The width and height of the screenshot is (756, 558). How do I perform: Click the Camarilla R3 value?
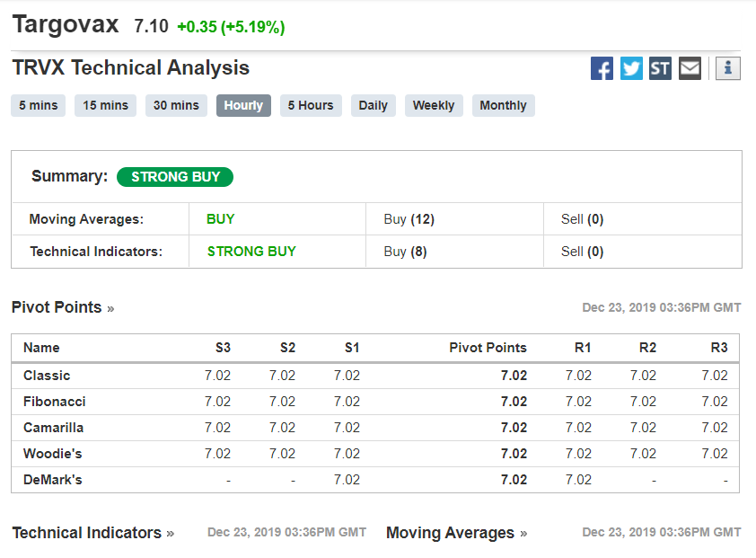pyautogui.click(x=715, y=428)
